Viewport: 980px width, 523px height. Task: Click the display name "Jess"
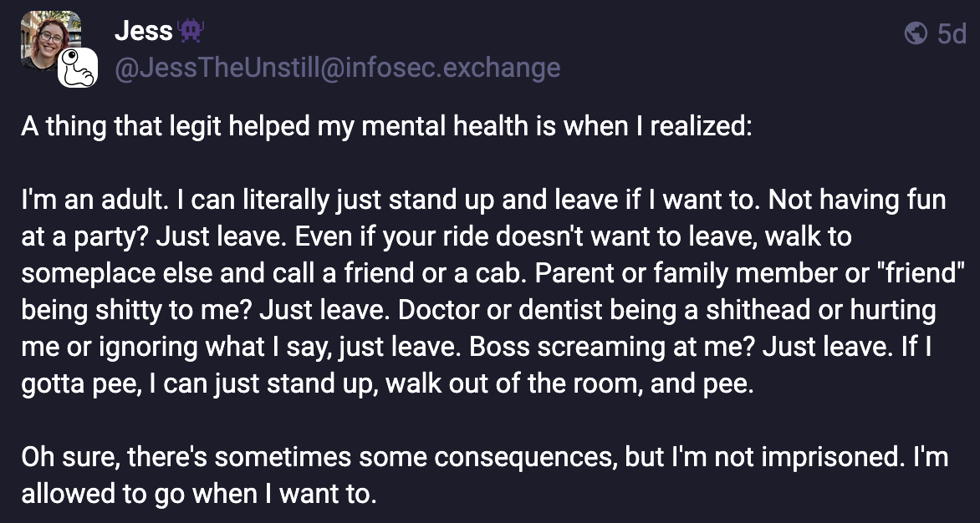point(143,33)
